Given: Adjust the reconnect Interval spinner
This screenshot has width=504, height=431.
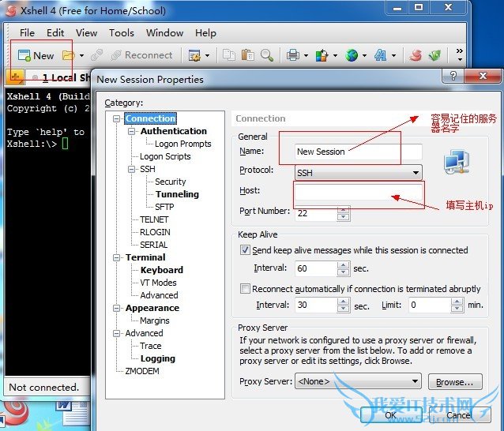Looking at the screenshot, I should [344, 305].
